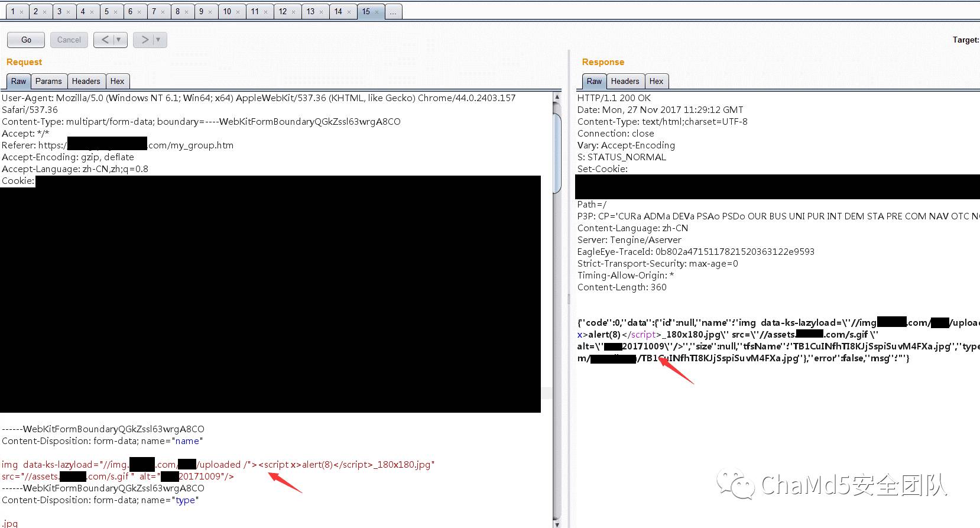Close Repeater tab 9 with its x icon
The width and height of the screenshot is (980, 528).
coord(210,12)
